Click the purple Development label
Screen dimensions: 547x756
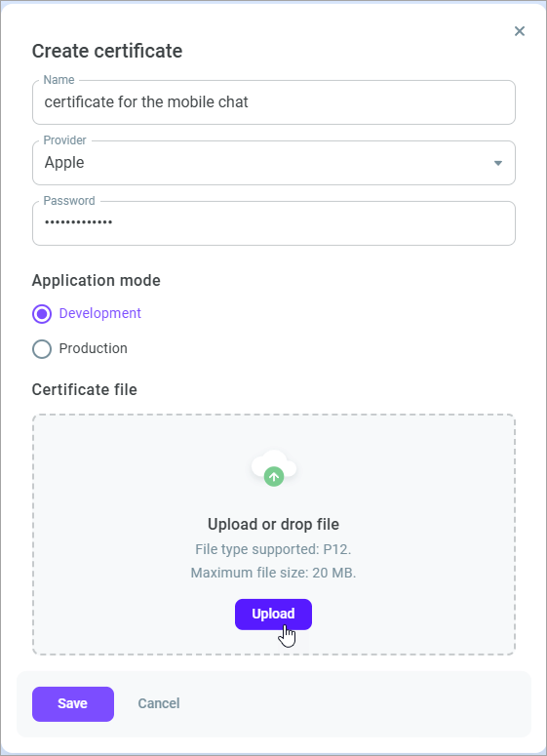[100, 313]
